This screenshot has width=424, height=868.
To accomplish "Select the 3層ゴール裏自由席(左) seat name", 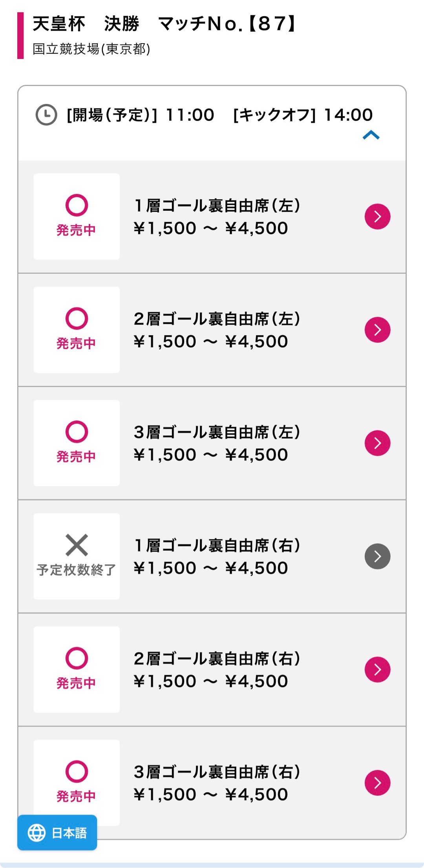I will (x=217, y=432).
